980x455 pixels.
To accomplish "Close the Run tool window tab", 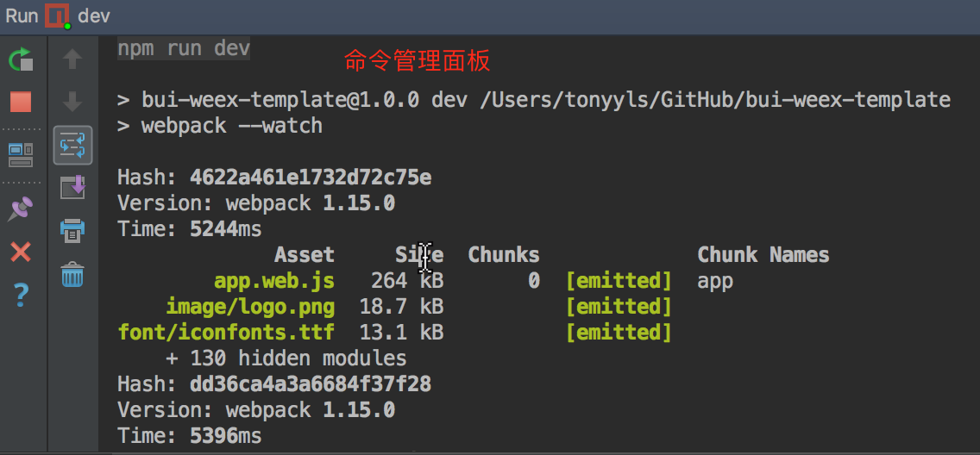I will point(20,252).
